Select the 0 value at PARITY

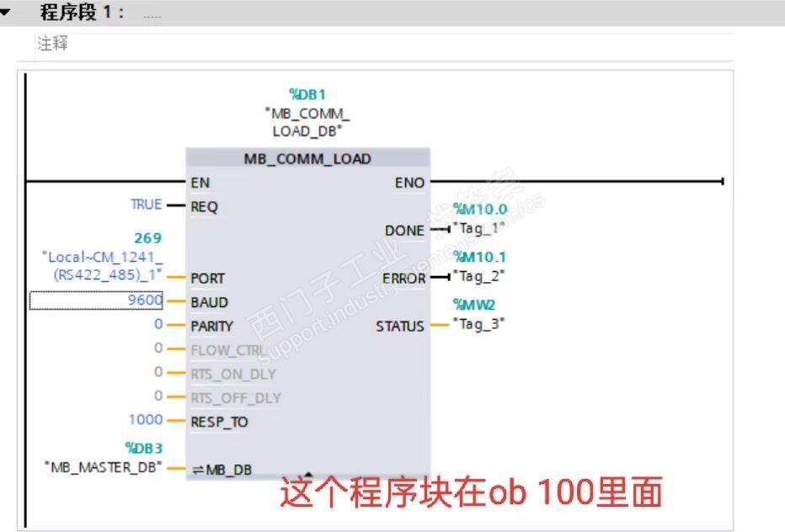tap(158, 324)
